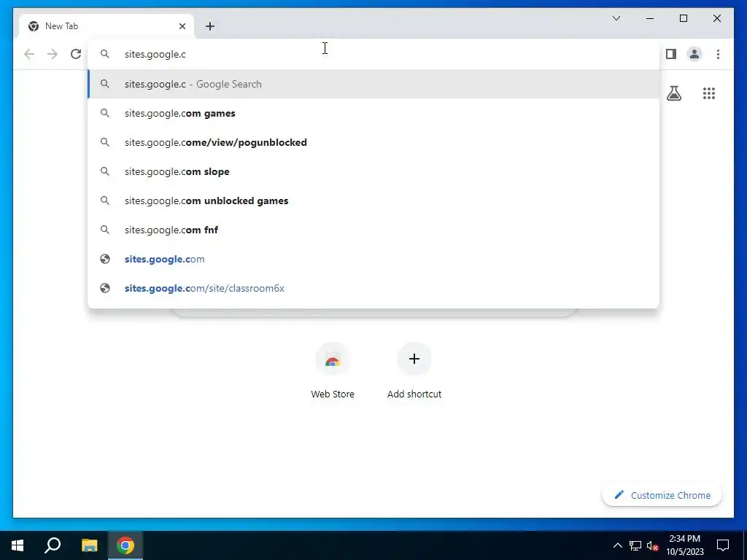Click the back navigation arrow

pyautogui.click(x=29, y=54)
